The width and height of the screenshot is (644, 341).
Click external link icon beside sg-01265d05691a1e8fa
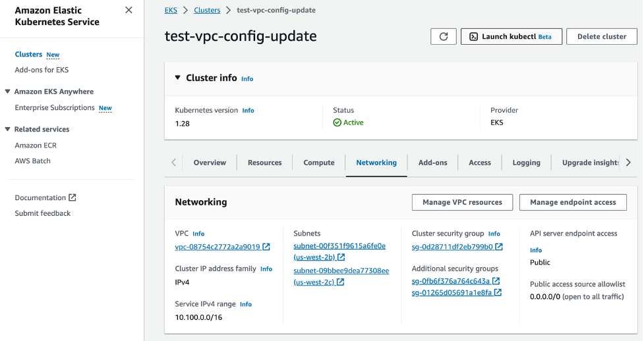pyautogui.click(x=498, y=292)
